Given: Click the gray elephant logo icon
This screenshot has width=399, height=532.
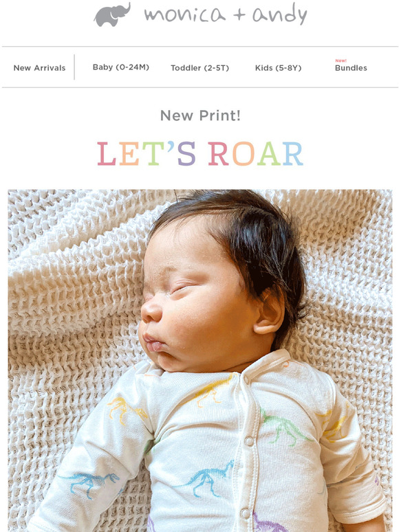Looking at the screenshot, I should [112, 15].
